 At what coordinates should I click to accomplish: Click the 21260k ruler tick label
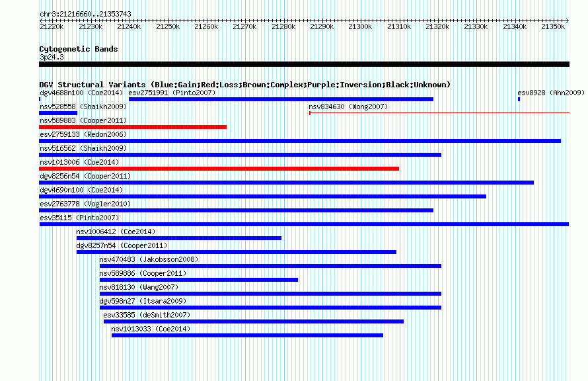click(x=206, y=26)
